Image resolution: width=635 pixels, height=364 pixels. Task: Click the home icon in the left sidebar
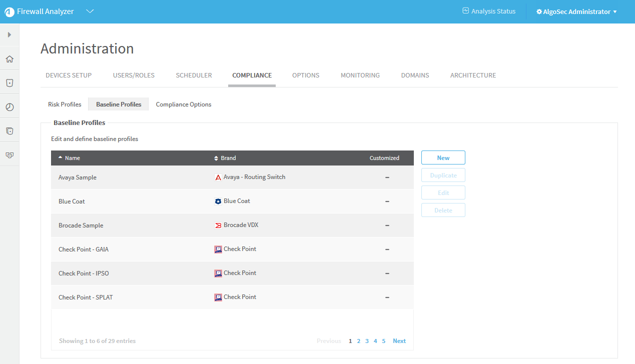click(10, 59)
